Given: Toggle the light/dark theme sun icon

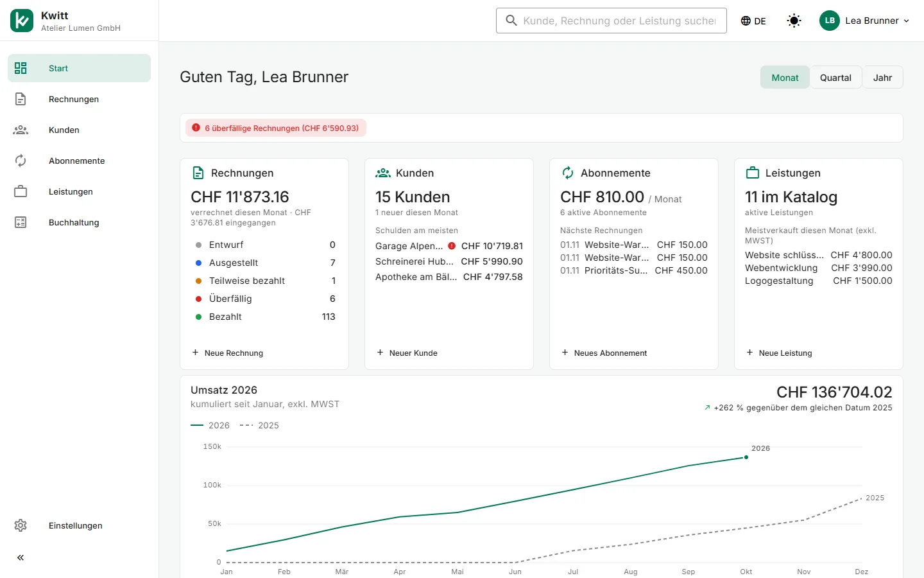Looking at the screenshot, I should 794,21.
